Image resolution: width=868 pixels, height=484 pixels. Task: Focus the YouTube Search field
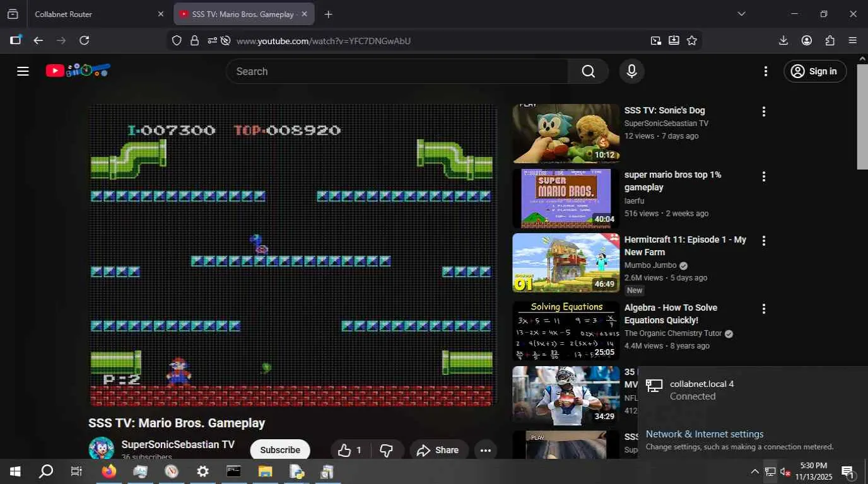pos(397,71)
